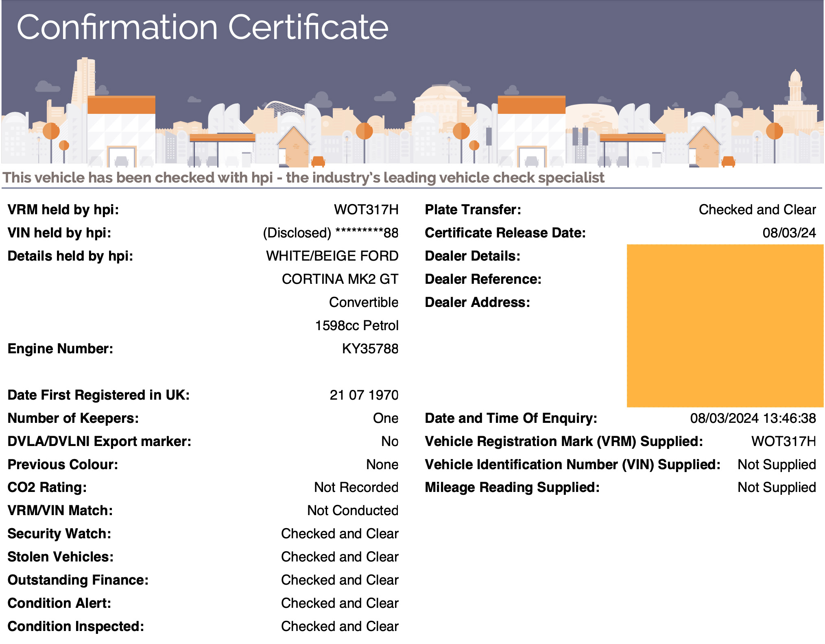Image resolution: width=825 pixels, height=644 pixels.
Task: Select Vehicle Identification Number (VIN) Supplied label
Action: pyautogui.click(x=573, y=464)
